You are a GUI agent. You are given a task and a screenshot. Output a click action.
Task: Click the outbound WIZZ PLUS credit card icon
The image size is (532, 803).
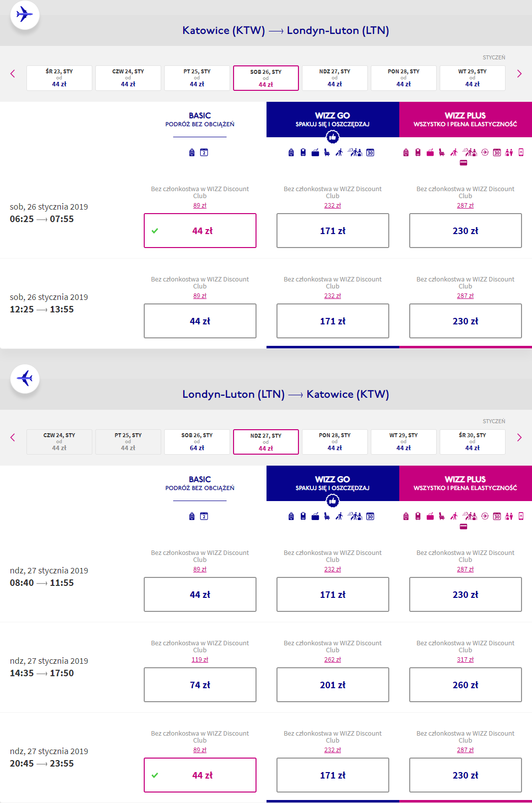pyautogui.click(x=464, y=163)
